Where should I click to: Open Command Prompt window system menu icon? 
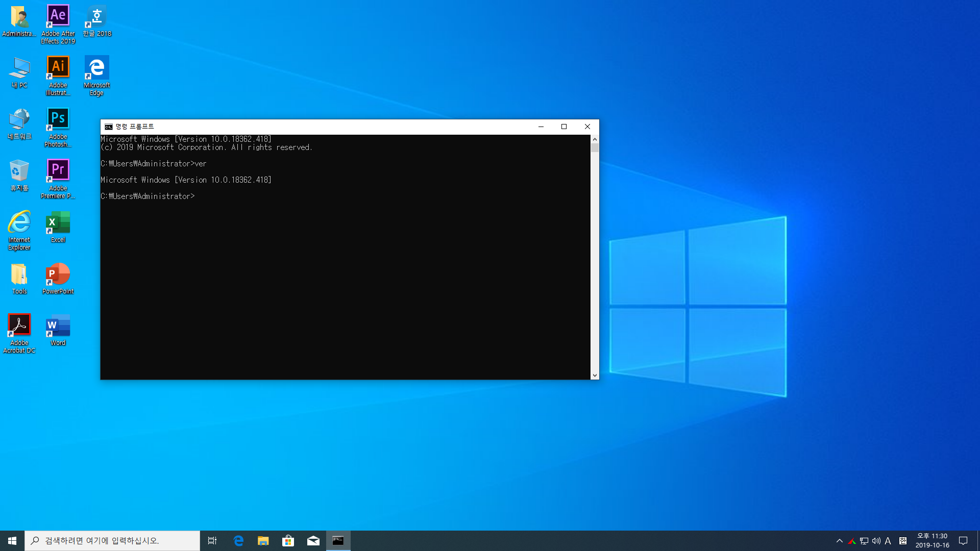pyautogui.click(x=108, y=127)
